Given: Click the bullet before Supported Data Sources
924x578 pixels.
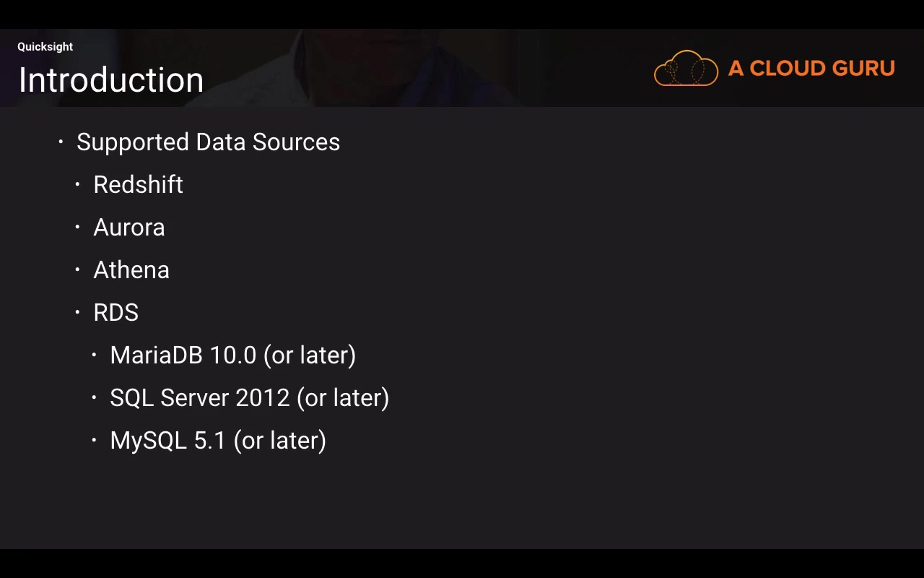Looking at the screenshot, I should point(61,142).
